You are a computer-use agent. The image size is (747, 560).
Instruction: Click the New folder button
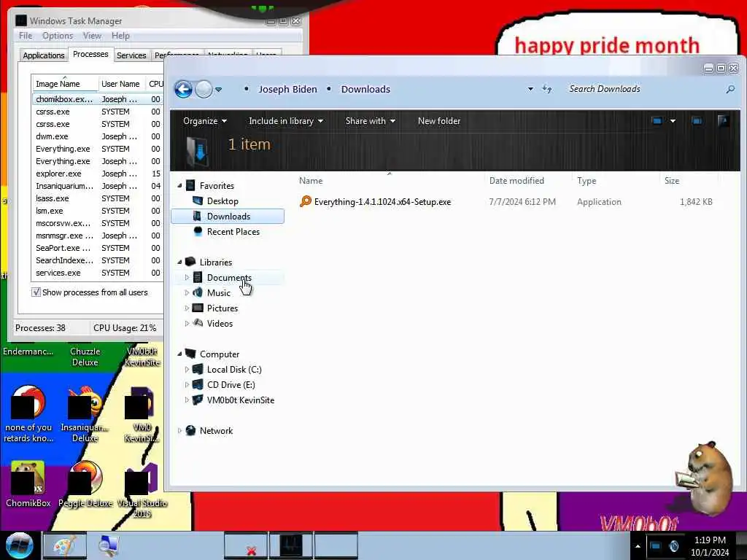pos(438,121)
